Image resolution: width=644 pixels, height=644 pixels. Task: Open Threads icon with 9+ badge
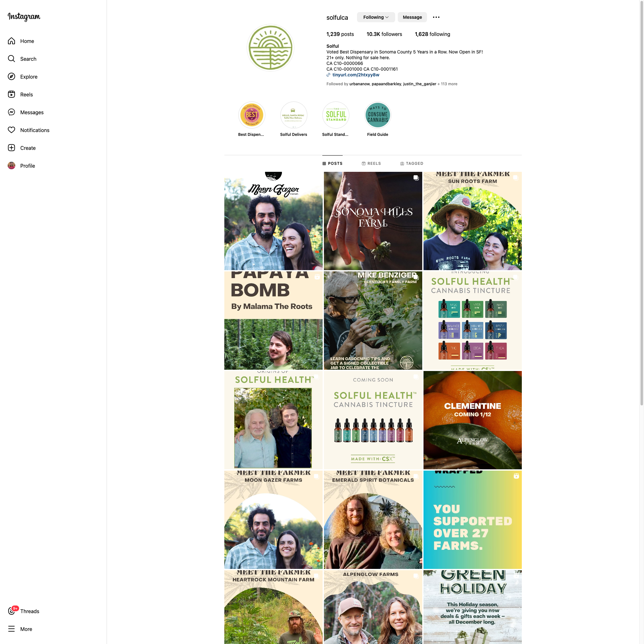(12, 611)
